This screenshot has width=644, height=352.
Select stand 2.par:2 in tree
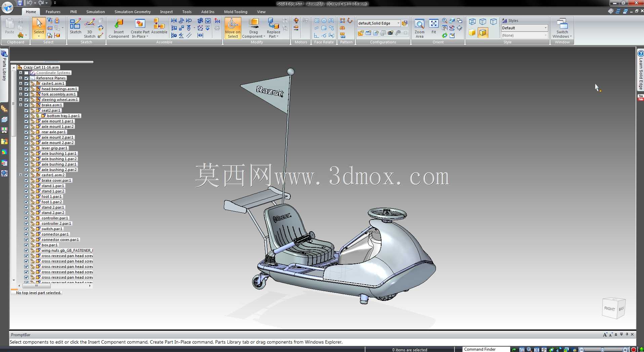53,213
